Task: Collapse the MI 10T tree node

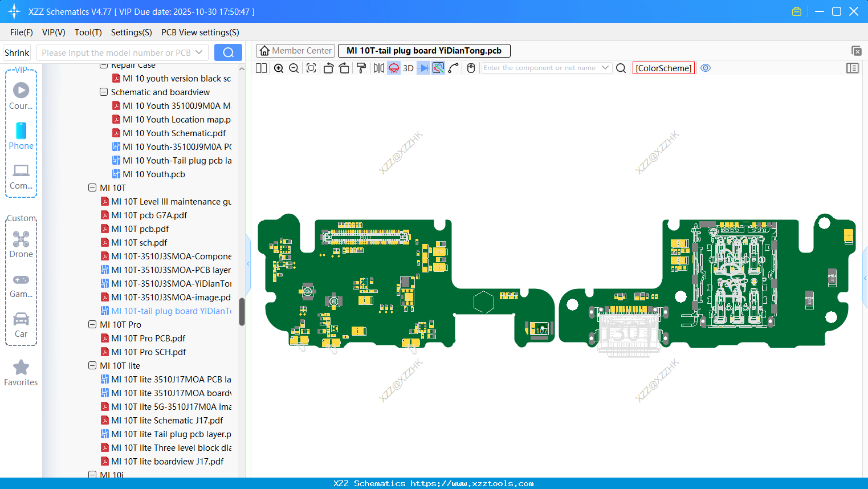Action: pyautogui.click(x=92, y=188)
